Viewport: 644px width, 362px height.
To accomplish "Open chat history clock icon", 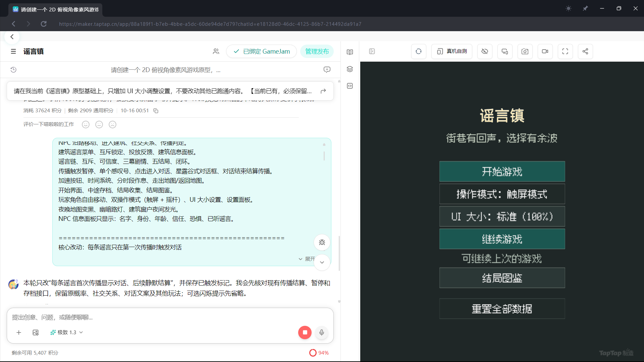I will tap(13, 70).
